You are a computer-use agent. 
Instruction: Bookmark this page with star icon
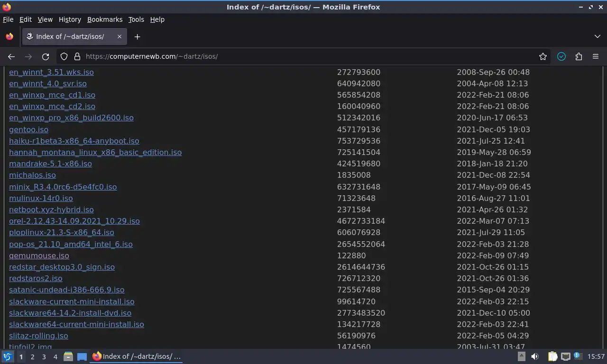[x=543, y=56]
